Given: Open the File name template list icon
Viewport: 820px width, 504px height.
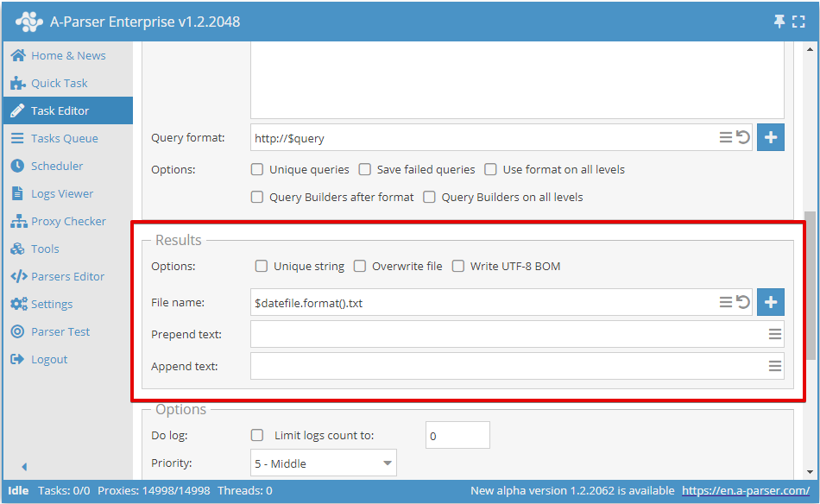Looking at the screenshot, I should [x=726, y=302].
